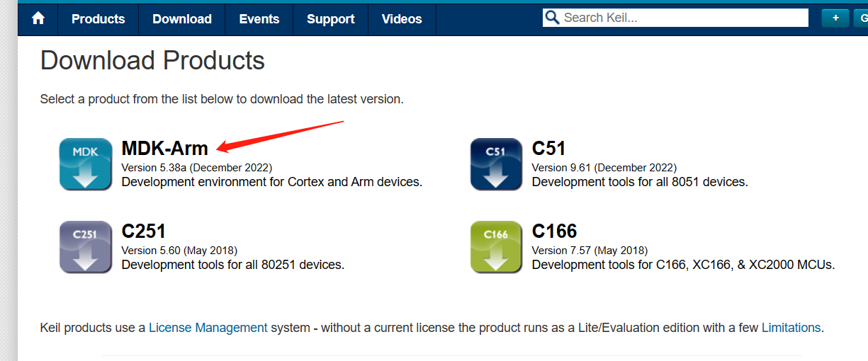This screenshot has width=868, height=361.
Task: Click the MDK-Arm Version 5.38a text
Action: tap(197, 168)
